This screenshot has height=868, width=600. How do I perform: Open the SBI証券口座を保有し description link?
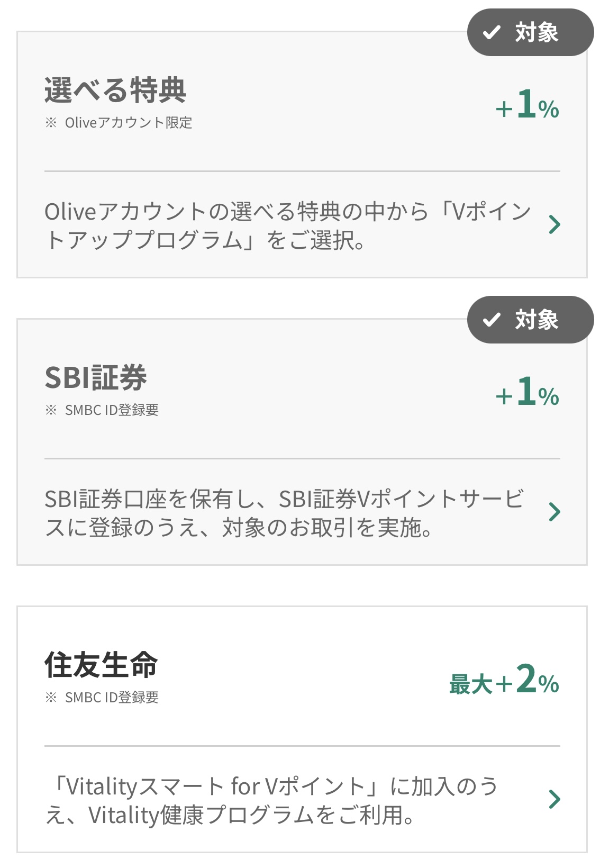click(x=285, y=513)
